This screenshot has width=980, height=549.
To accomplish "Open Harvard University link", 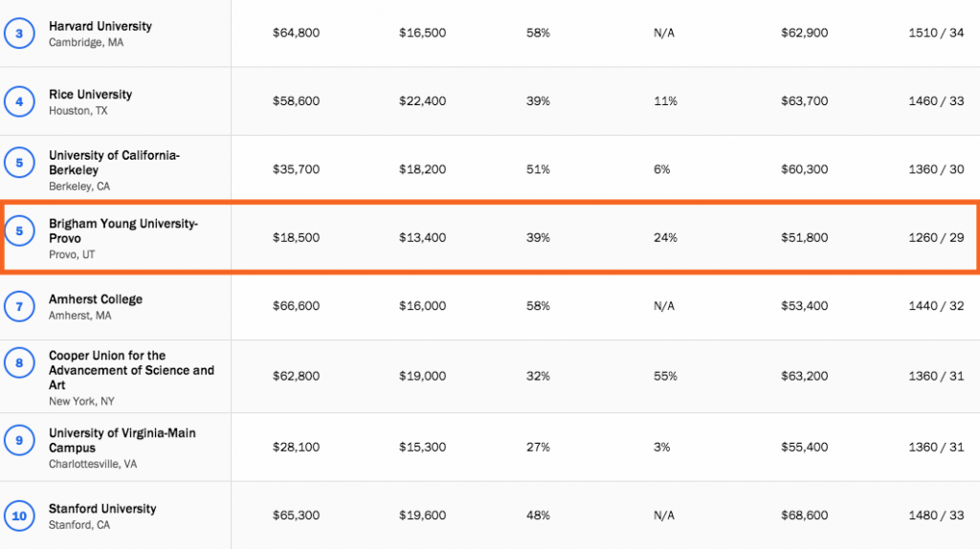I will pos(100,26).
